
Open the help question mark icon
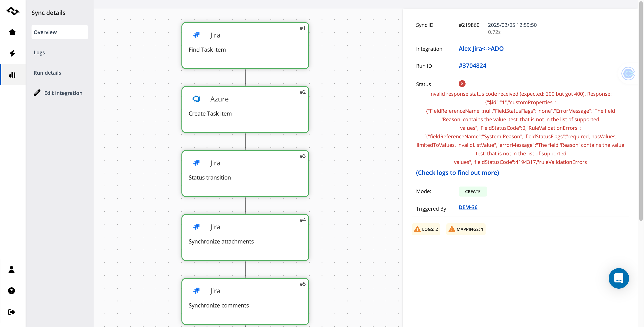(11, 291)
